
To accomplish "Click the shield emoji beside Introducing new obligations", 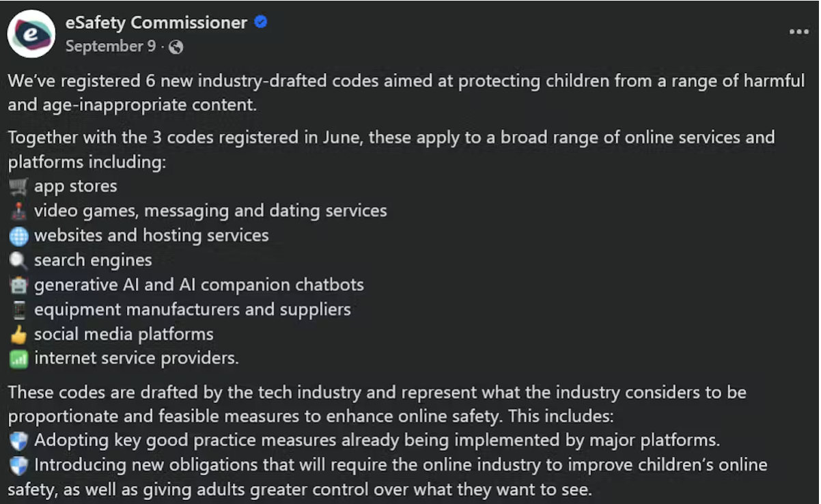I will tap(18, 465).
